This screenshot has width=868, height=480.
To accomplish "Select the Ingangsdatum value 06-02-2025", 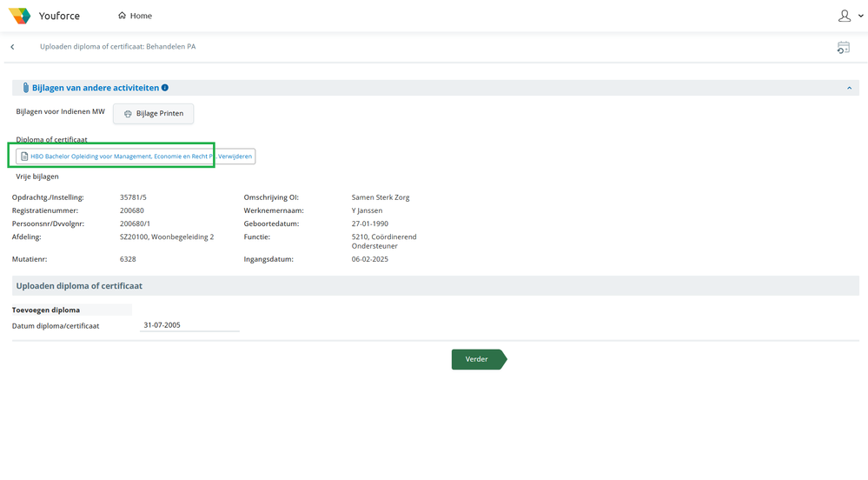I will click(x=370, y=259).
